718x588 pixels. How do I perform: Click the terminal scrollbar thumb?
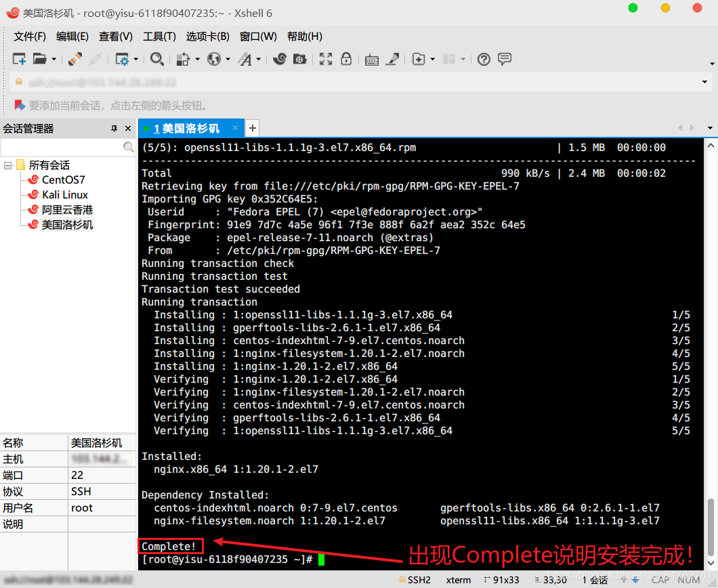coord(711,526)
